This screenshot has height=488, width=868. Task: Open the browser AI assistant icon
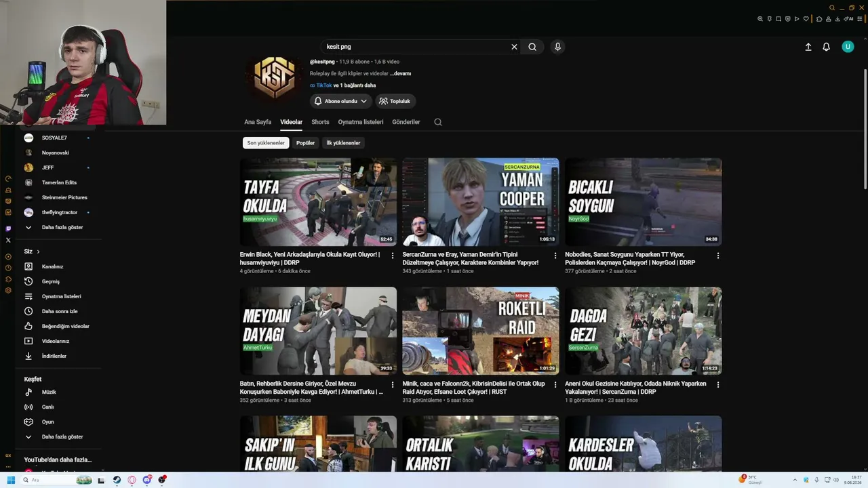[850, 19]
